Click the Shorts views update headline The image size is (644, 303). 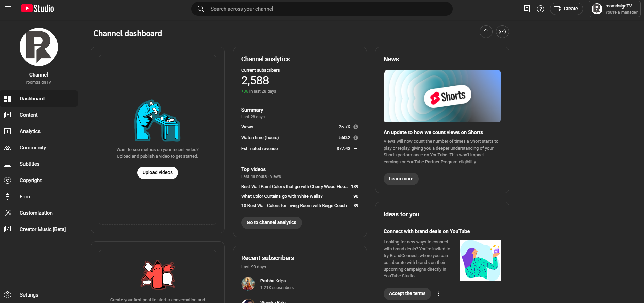[x=433, y=132]
